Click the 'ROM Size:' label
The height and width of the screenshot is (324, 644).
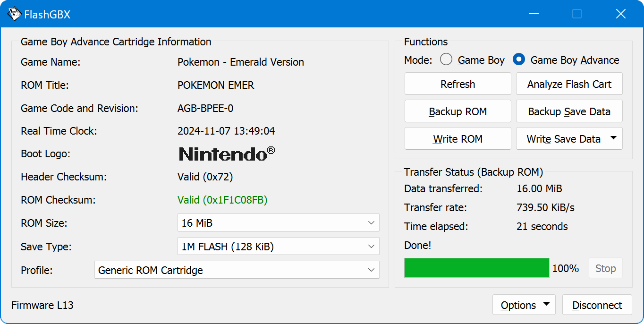pos(44,223)
